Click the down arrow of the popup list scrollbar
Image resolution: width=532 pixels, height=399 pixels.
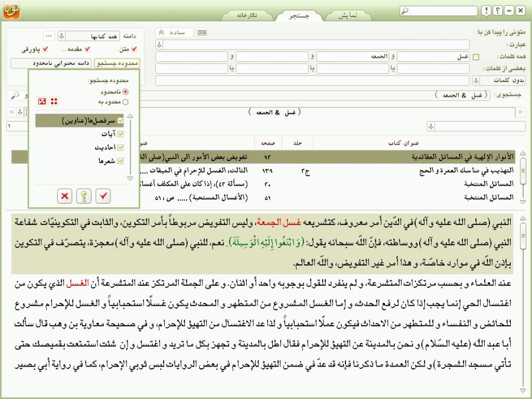tap(130, 178)
